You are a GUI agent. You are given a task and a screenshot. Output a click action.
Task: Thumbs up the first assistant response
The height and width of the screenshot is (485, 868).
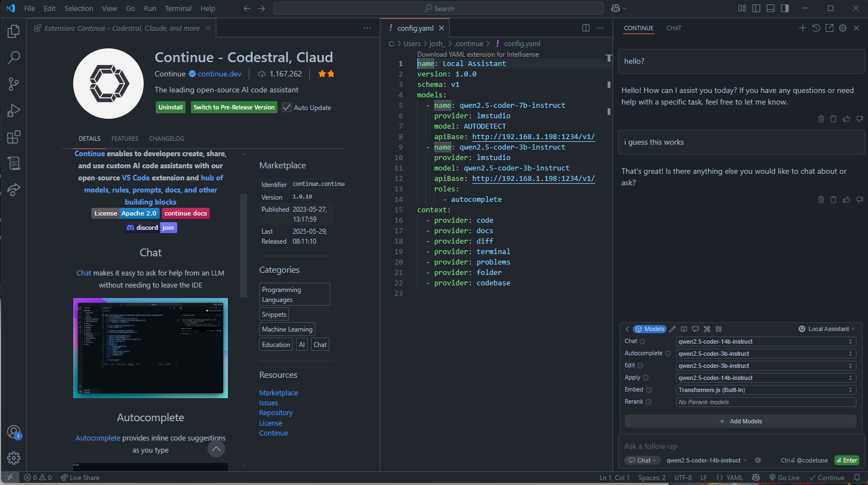[x=847, y=119]
